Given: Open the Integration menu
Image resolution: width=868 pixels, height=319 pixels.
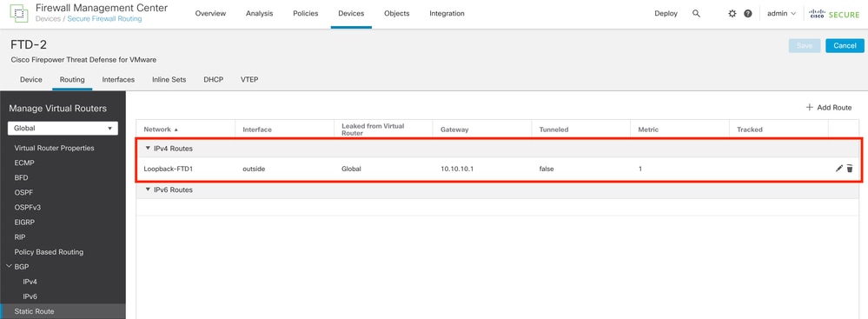Looking at the screenshot, I should [447, 13].
